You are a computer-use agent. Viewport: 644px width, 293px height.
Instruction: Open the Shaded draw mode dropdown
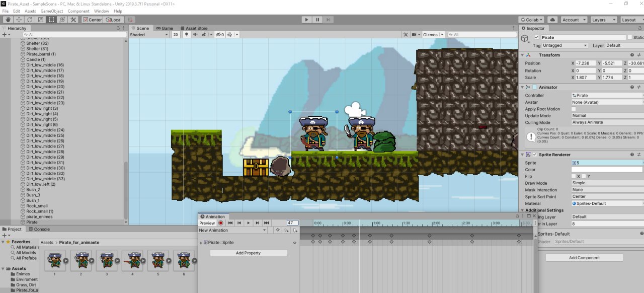click(x=149, y=35)
